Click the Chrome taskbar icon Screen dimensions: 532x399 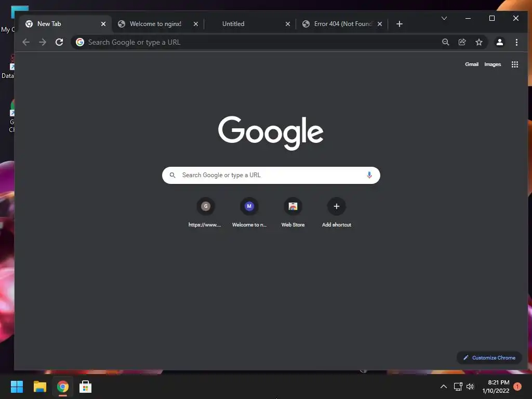point(63,387)
